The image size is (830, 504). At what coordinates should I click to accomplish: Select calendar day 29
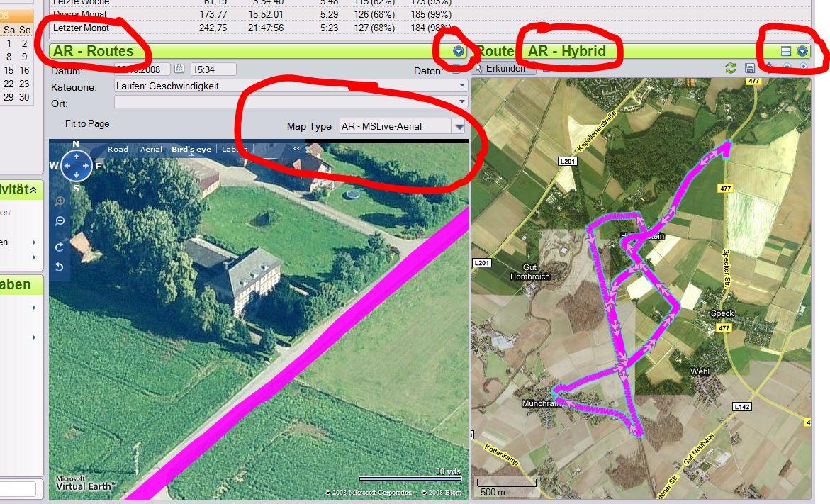click(9, 97)
